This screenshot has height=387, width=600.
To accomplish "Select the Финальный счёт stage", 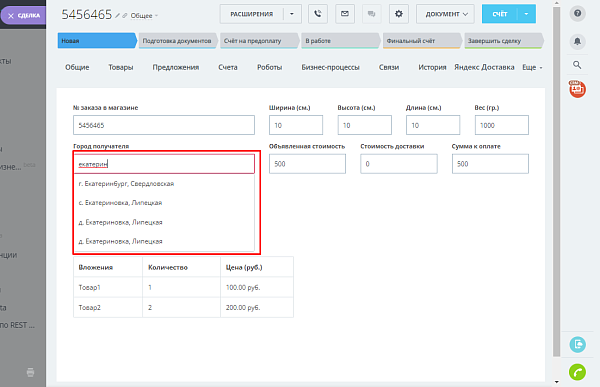I will point(422,41).
